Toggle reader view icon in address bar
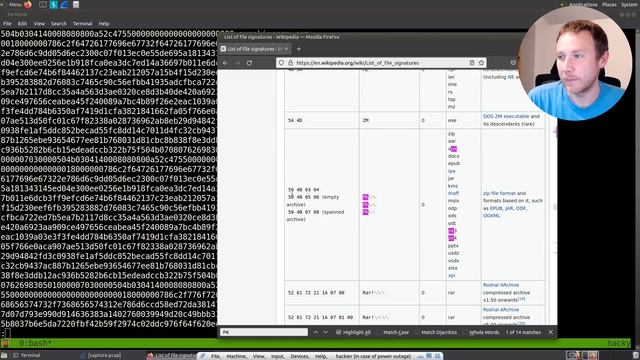 point(472,63)
